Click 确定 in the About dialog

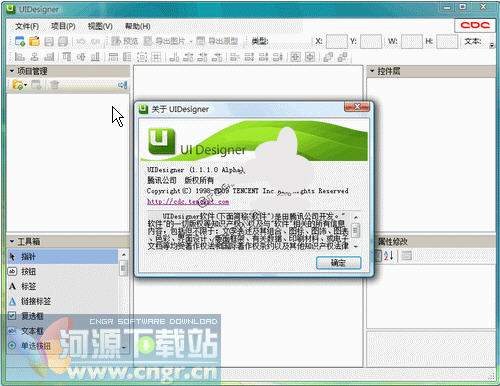tap(338, 263)
